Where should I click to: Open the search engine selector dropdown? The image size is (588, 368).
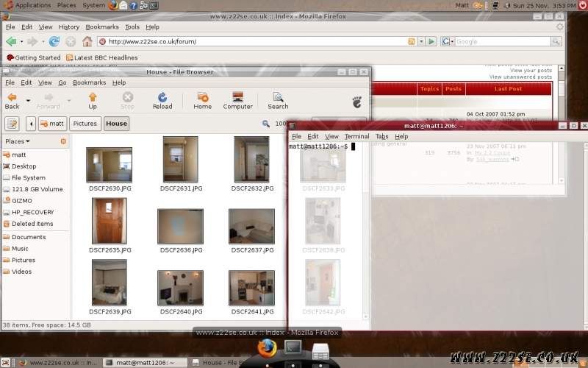coord(448,41)
